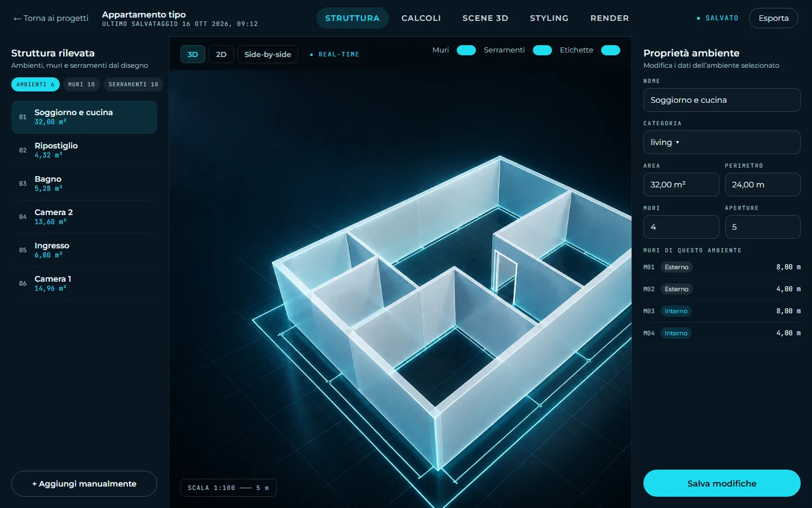The image size is (812, 508).
Task: Click the SALVATO status indicator
Action: [x=717, y=18]
